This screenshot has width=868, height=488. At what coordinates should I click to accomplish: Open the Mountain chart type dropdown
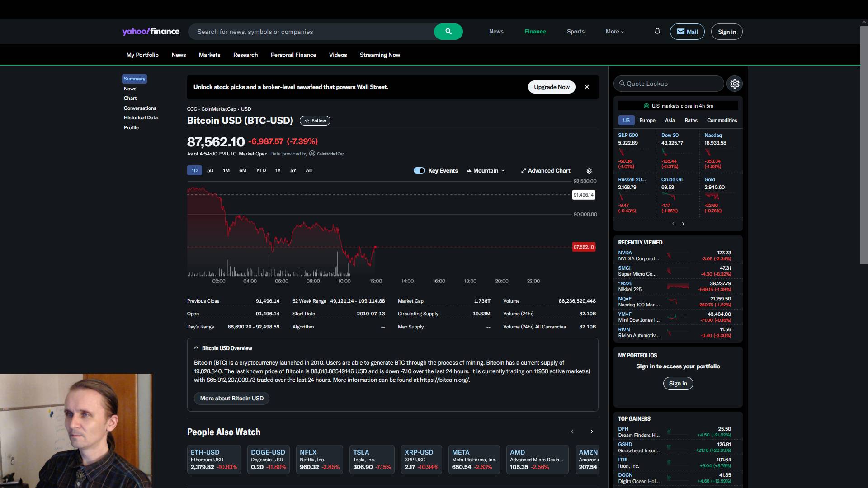coord(486,171)
